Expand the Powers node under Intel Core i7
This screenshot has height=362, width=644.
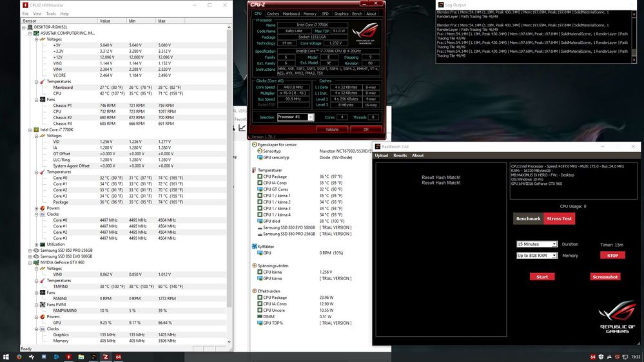[x=36, y=208]
